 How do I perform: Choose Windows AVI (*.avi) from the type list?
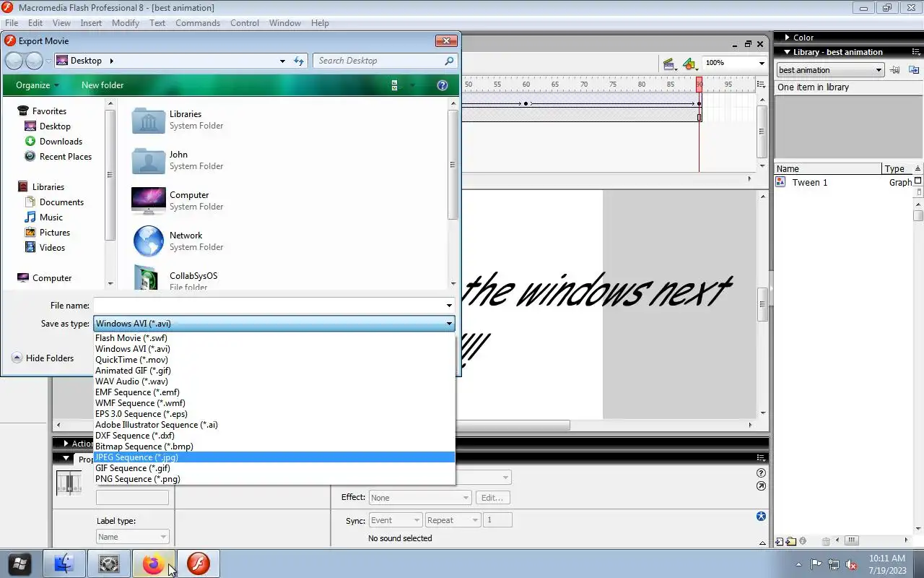(274, 348)
